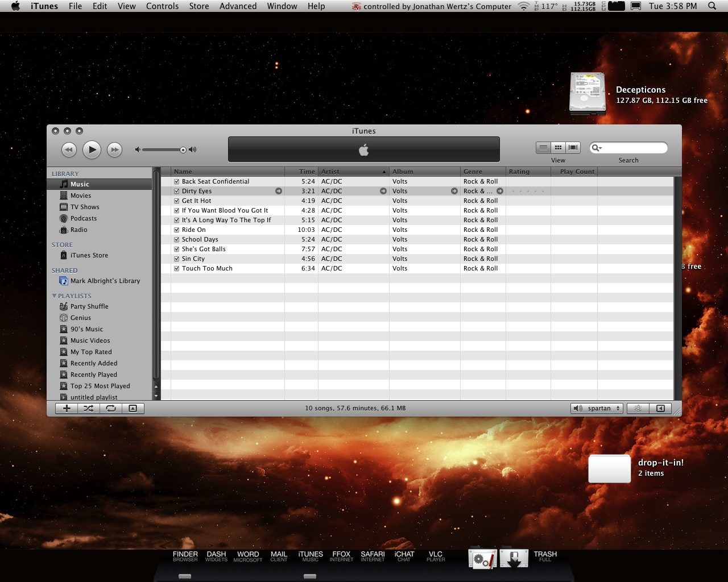Open the Store menu
This screenshot has width=728, height=582.
coord(199,6)
